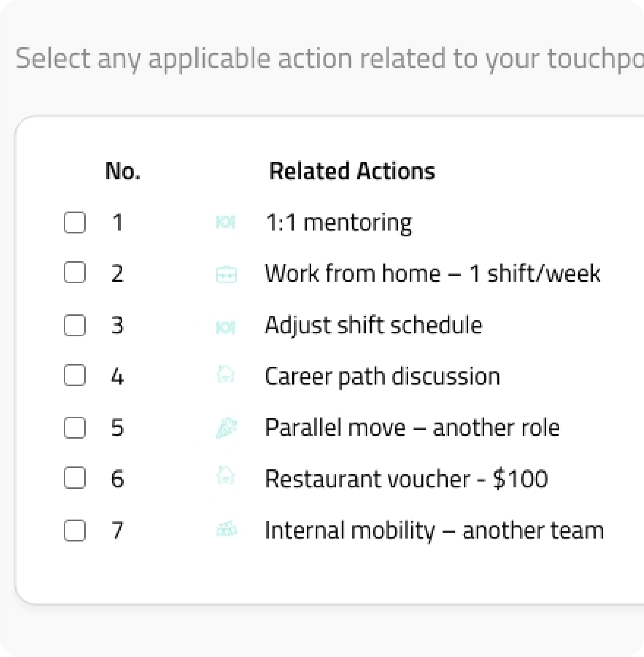Viewport: 644px width, 657px height.
Task: Click the Parallel move – another role text
Action: [x=412, y=428]
